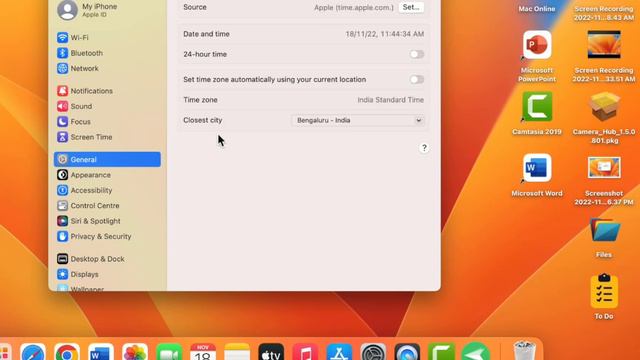Image resolution: width=640 pixels, height=360 pixels.
Task: Open Music app from the Dock
Action: point(305,352)
